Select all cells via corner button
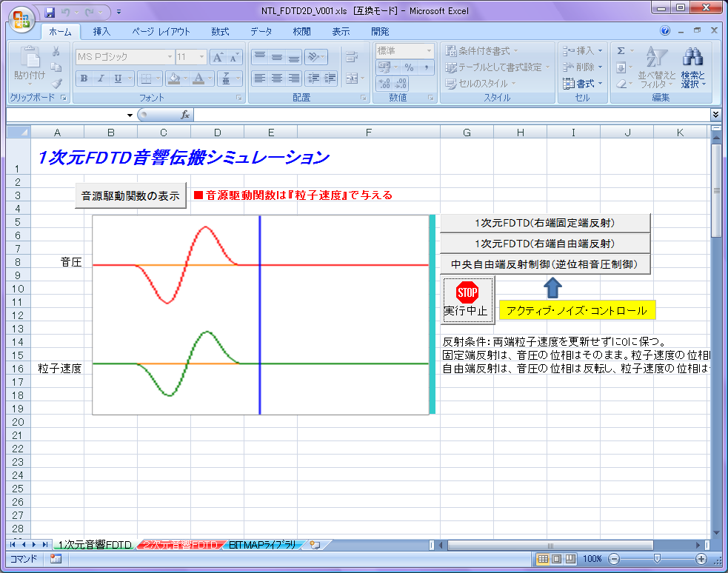The width and height of the screenshot is (728, 573). click(x=18, y=133)
